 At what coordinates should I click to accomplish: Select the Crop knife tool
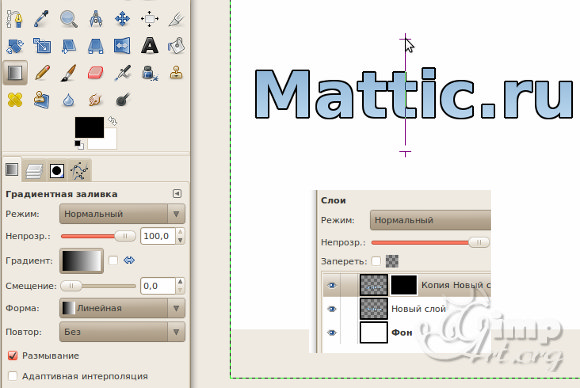coord(176,19)
